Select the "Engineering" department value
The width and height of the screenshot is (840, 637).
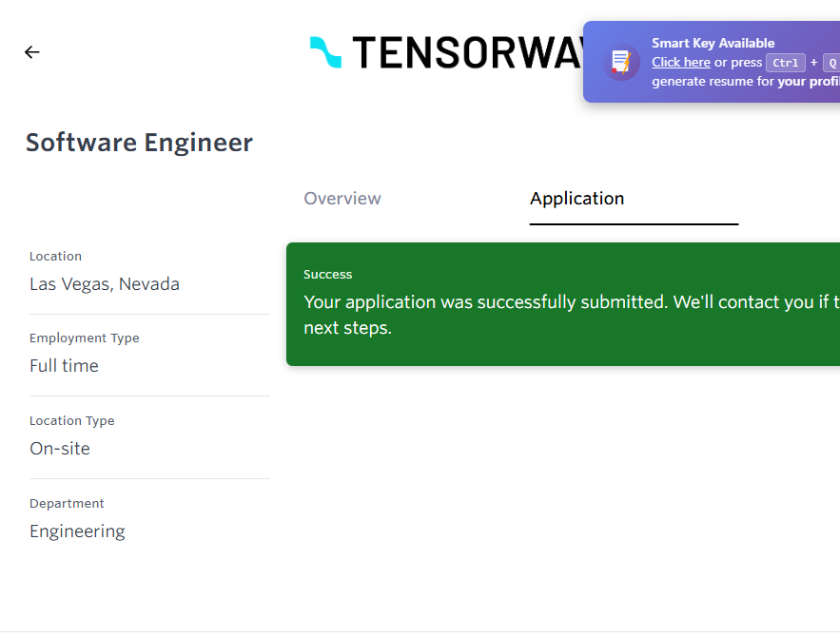[77, 531]
